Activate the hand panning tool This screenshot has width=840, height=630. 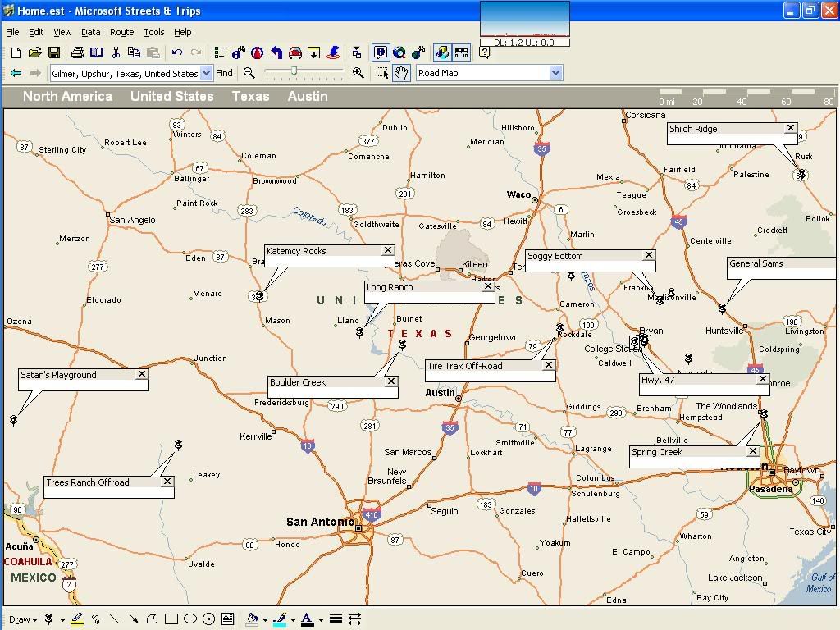[401, 73]
